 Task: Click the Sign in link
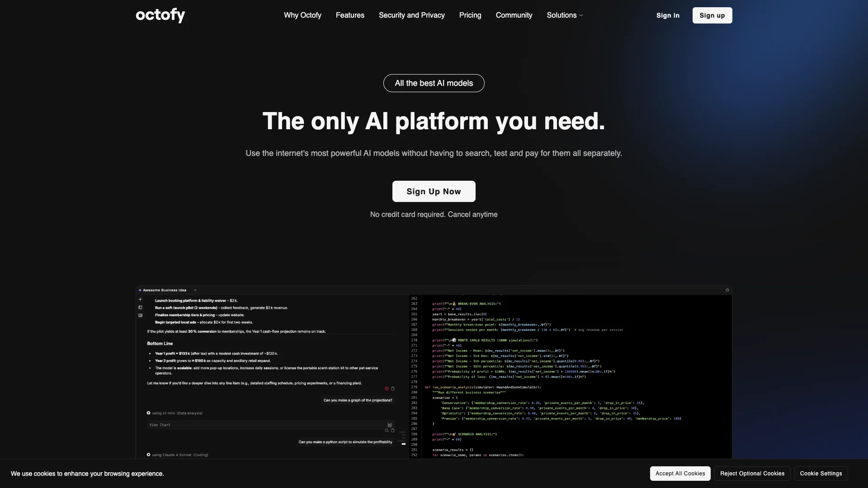[668, 15]
